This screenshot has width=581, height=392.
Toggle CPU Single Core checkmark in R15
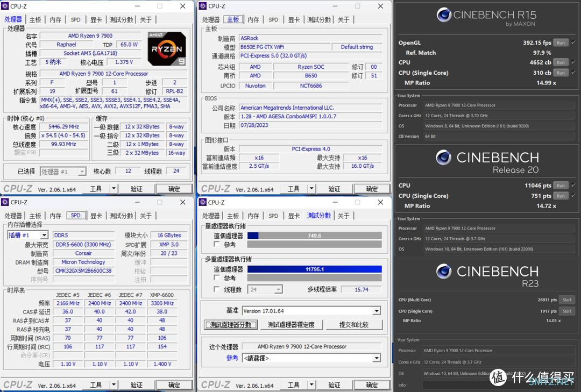pos(573,73)
